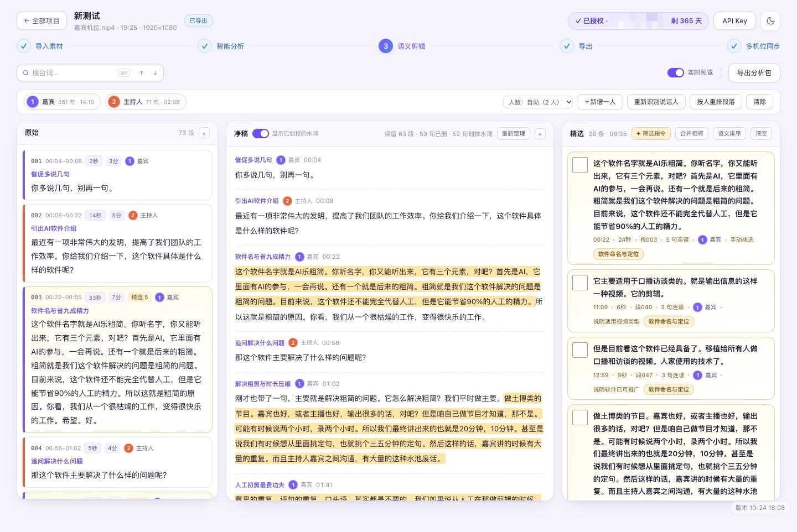Click the 追问解决什么问题 title in 净稿
This screenshot has width=797, height=532.
click(260, 343)
